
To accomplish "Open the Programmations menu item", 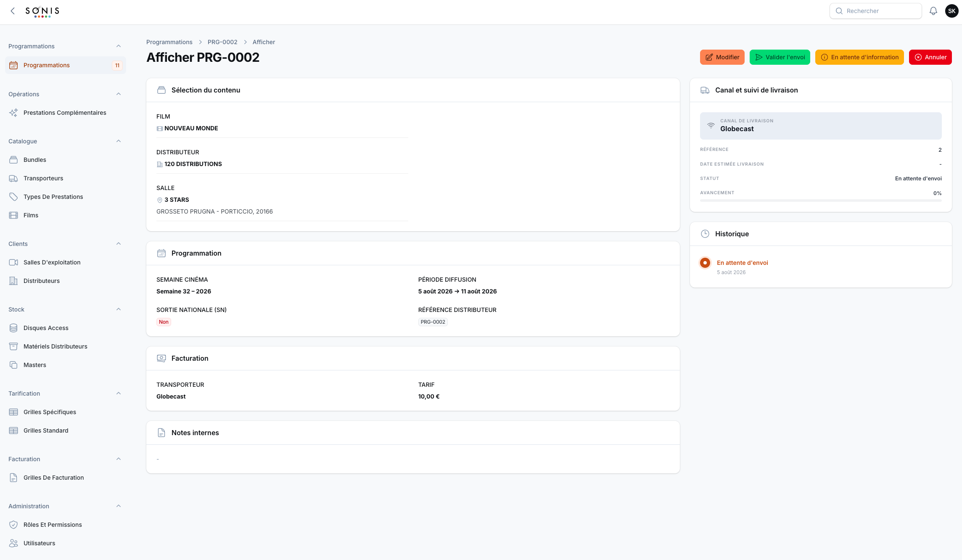I will 66,65.
